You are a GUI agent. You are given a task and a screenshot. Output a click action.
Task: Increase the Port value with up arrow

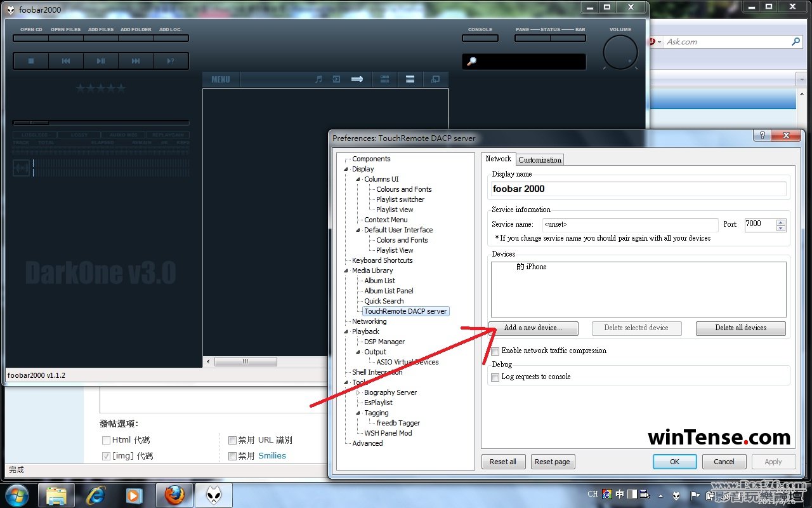pos(781,222)
